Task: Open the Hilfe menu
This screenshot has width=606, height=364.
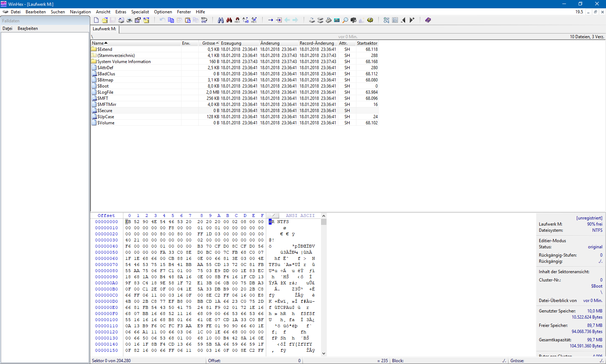Action: pyautogui.click(x=201, y=12)
